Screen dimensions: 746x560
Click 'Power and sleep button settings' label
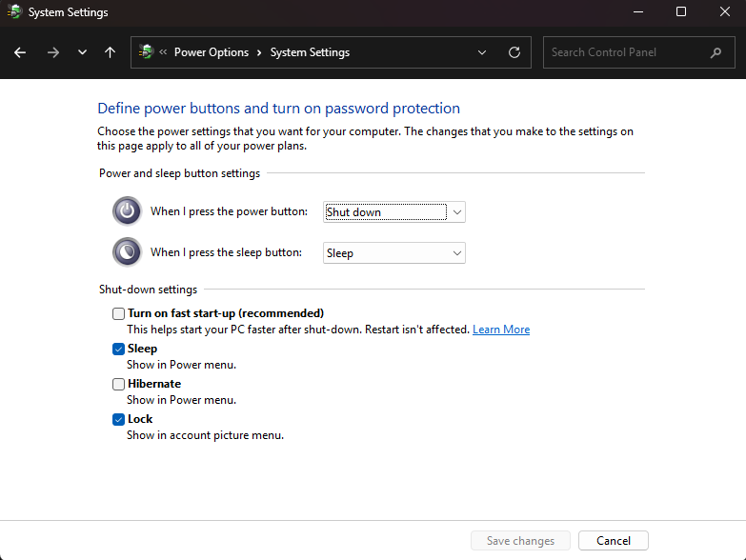(179, 173)
